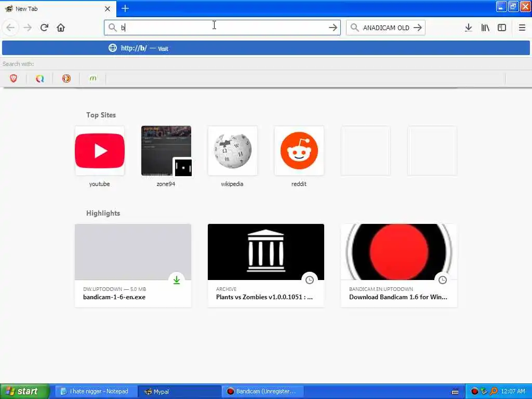Search with the green m engine icon

93,79
